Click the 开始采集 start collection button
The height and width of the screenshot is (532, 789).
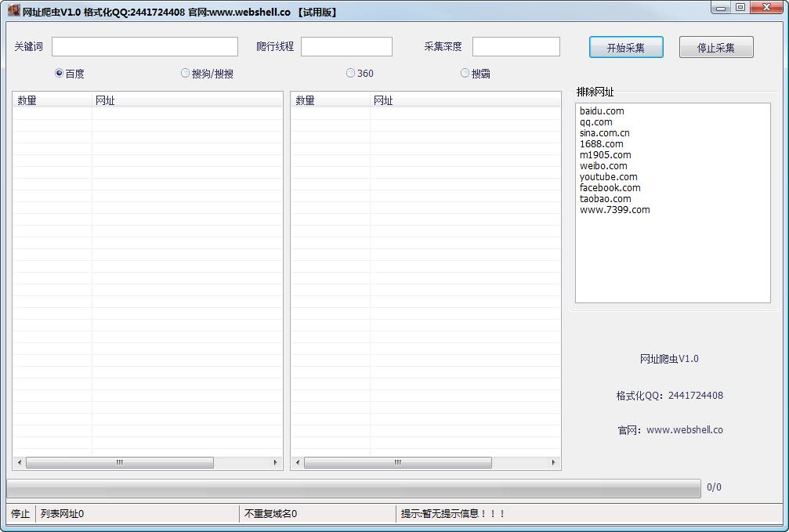click(x=625, y=47)
